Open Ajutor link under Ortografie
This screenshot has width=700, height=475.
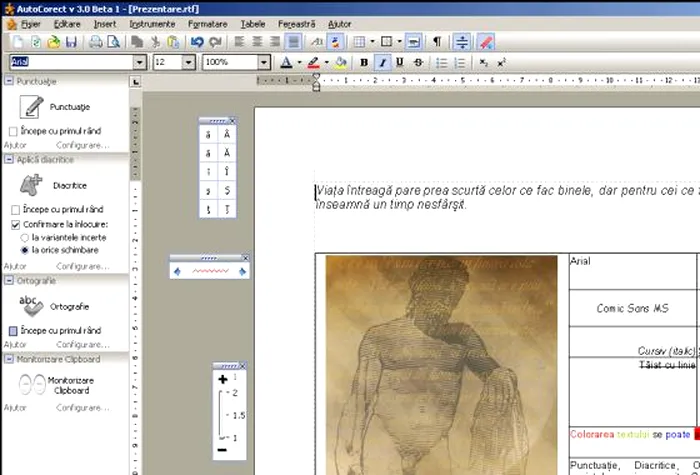point(15,345)
